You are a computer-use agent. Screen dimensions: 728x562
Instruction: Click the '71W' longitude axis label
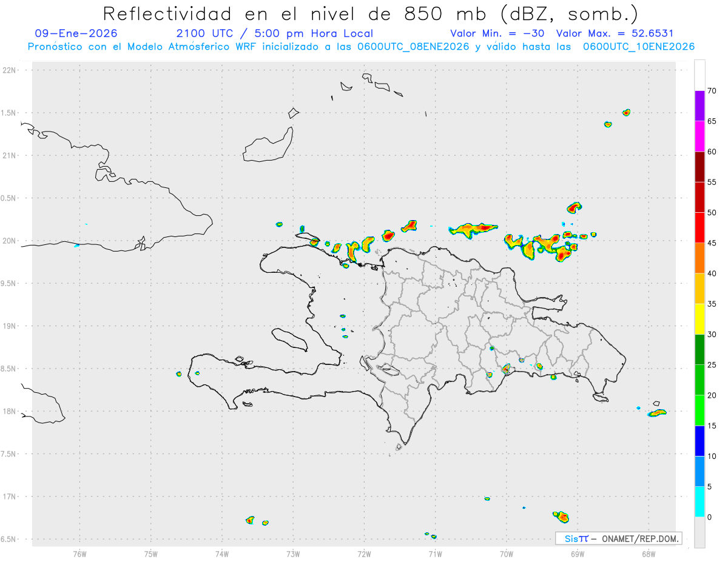[x=435, y=554]
